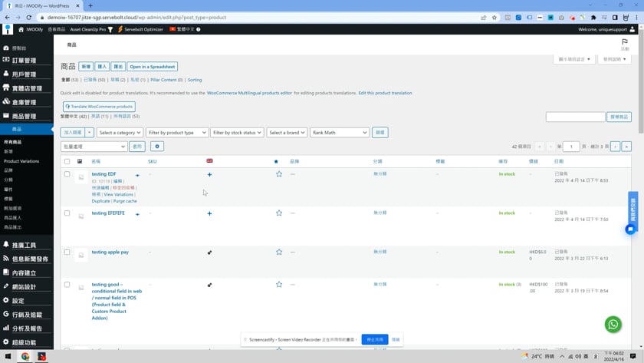The height and width of the screenshot is (363, 644).
Task: Click the Servebolt Optimizer lightning icon
Action: pos(120,29)
